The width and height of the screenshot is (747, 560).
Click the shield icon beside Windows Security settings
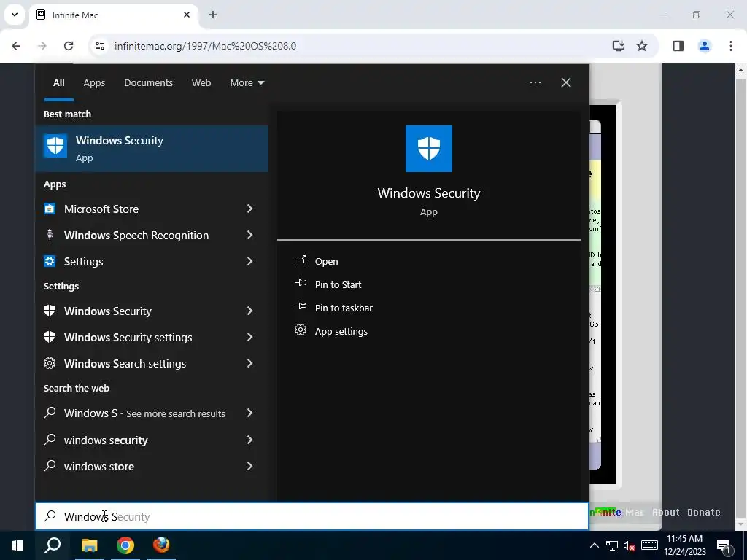(50, 337)
